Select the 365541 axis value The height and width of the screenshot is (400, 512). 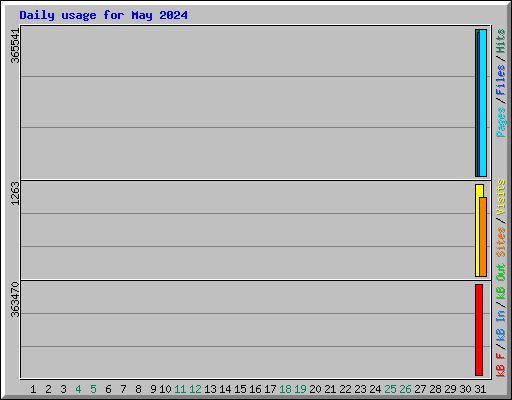pyautogui.click(x=15, y=46)
